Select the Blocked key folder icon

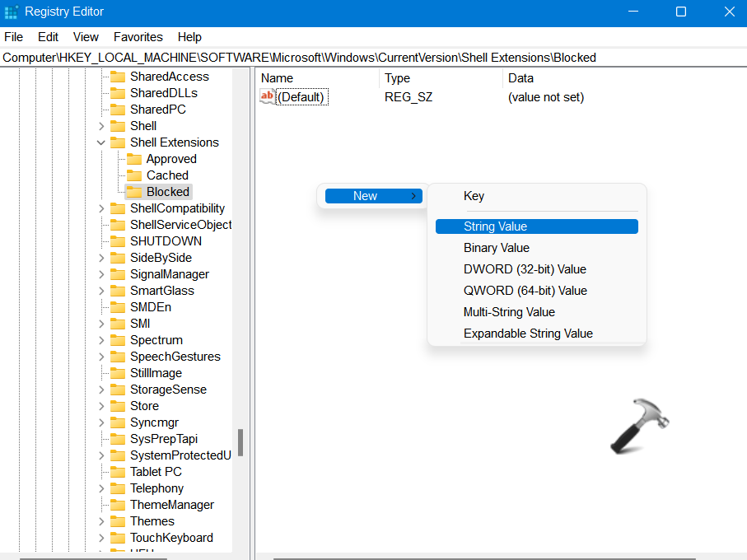[x=133, y=192]
